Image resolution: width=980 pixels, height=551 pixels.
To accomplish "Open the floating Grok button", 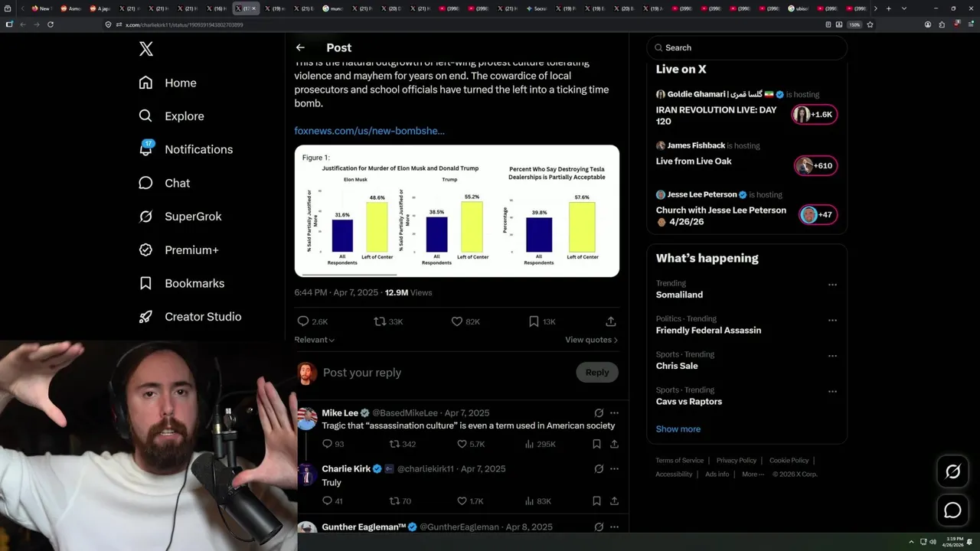I will [952, 472].
